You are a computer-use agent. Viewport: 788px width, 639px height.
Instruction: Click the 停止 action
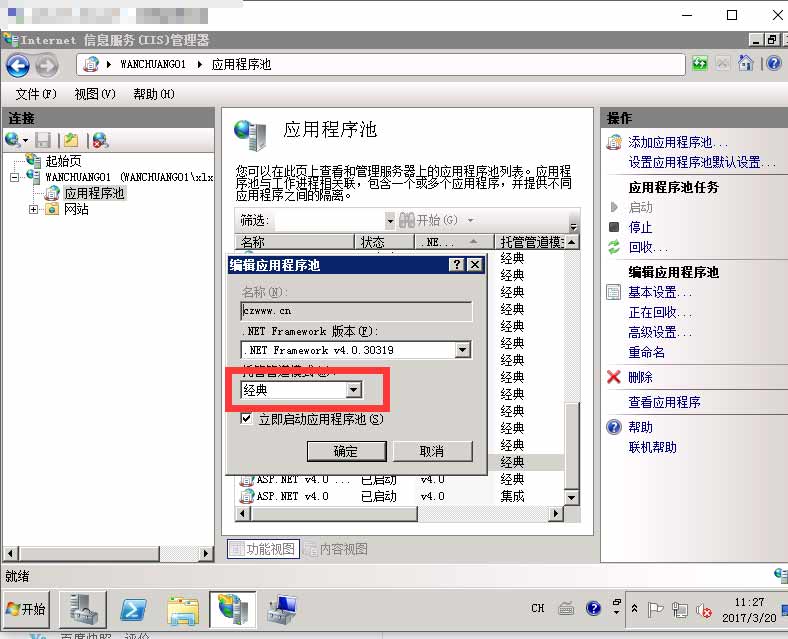pos(640,228)
